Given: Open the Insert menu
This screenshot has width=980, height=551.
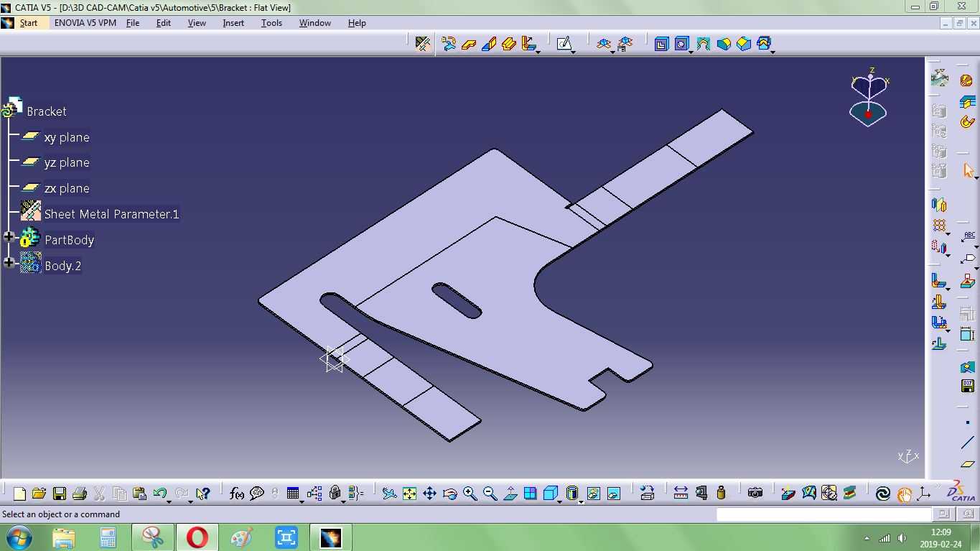Looking at the screenshot, I should 233,23.
